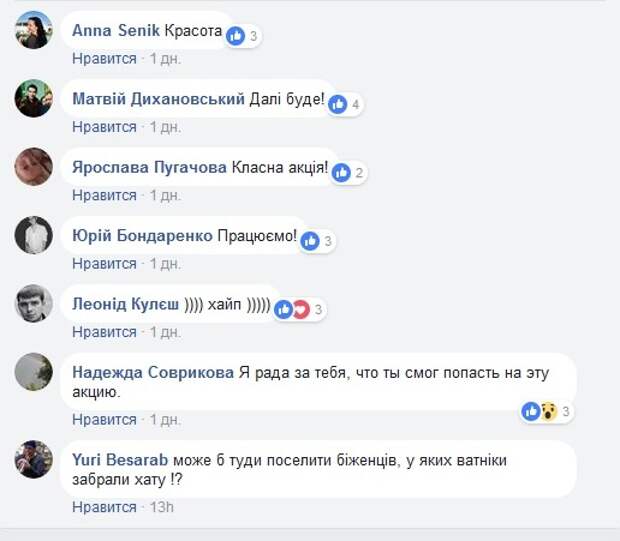The height and width of the screenshot is (541, 620).
Task: Click Нравится under Yuri Besarab's comment
Action: [104, 507]
